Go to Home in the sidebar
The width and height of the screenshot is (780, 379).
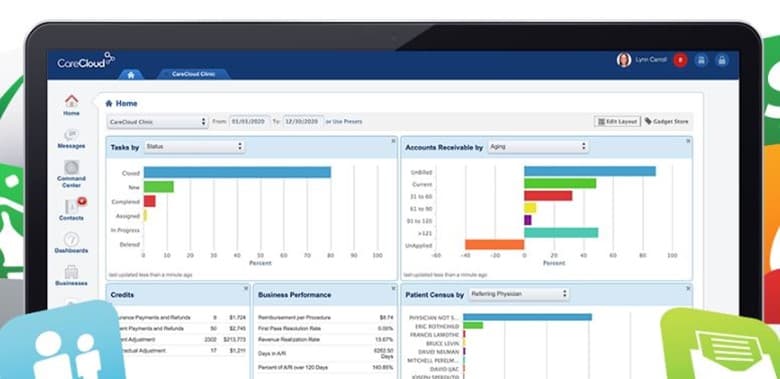(x=72, y=105)
